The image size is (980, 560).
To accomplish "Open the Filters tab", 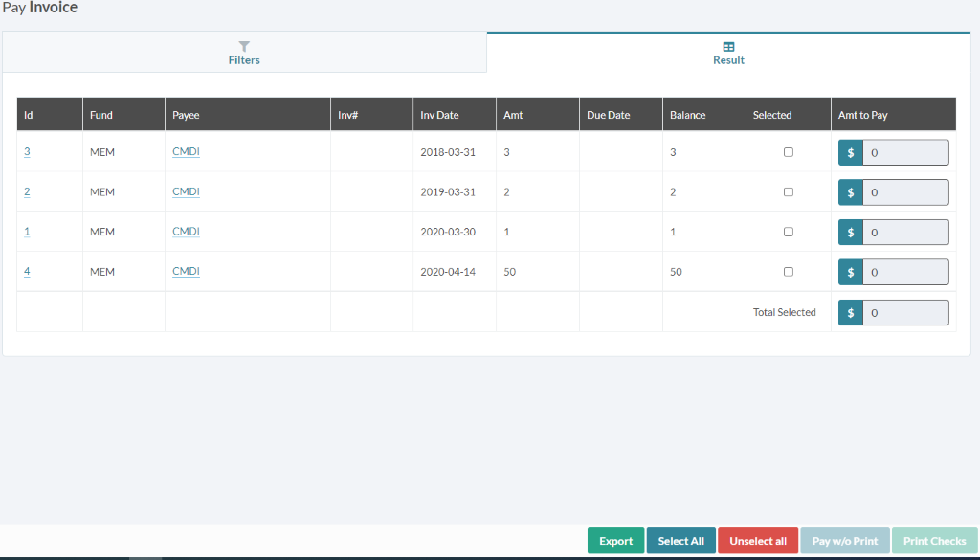I will pyautogui.click(x=244, y=53).
